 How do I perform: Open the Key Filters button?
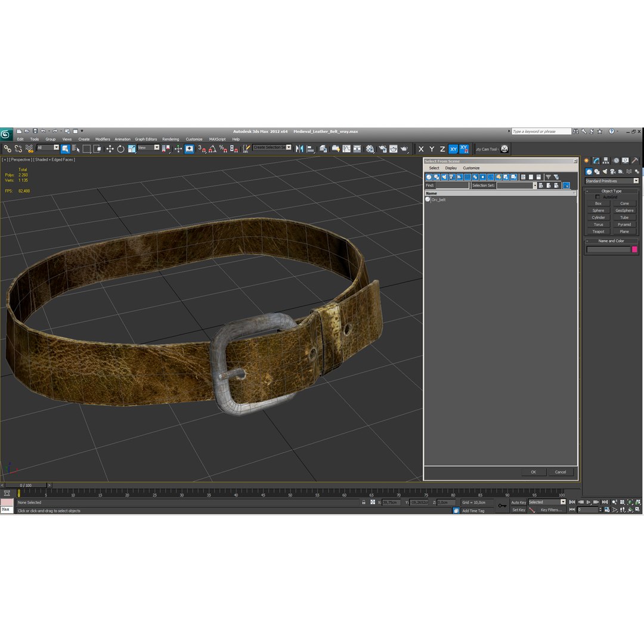pos(551,510)
